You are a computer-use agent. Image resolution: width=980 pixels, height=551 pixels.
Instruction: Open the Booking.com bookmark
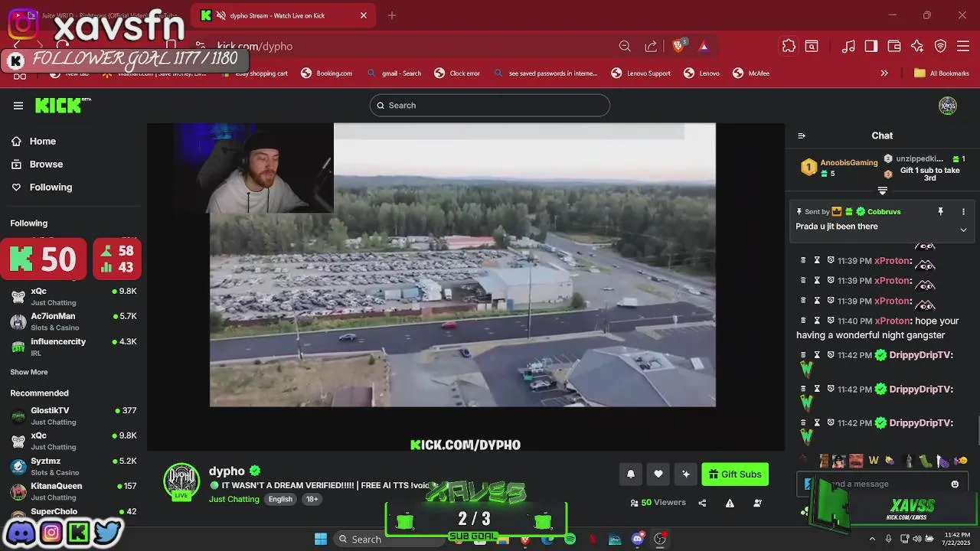tap(326, 73)
